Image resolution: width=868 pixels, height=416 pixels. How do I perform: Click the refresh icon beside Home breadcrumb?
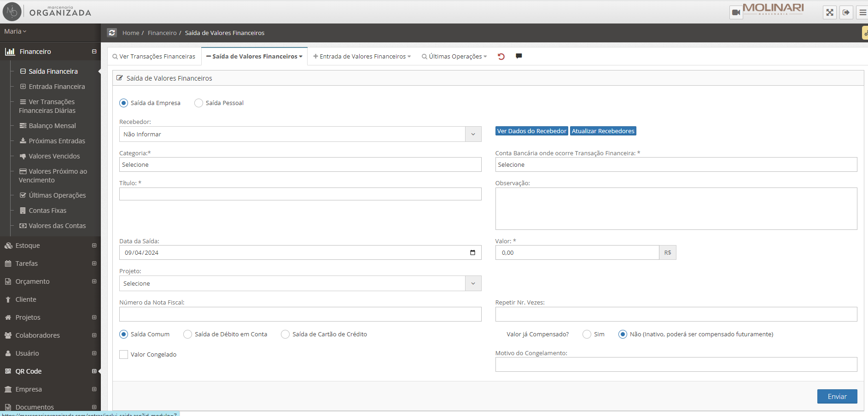coord(112,33)
